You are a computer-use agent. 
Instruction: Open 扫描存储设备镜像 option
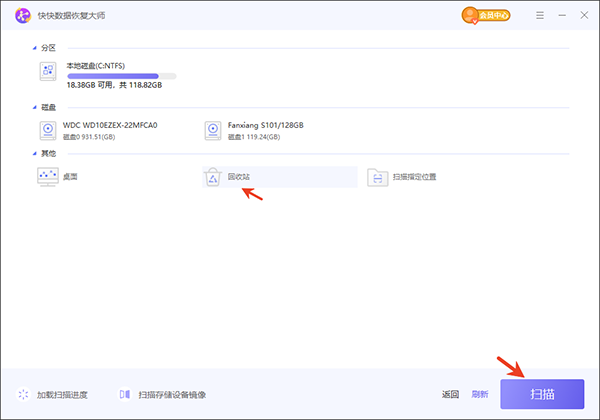pyautogui.click(x=172, y=395)
